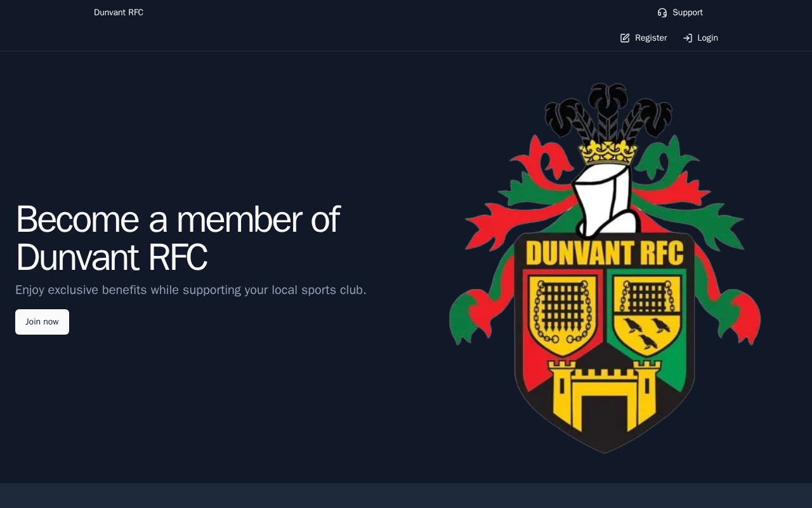812x508 pixels.
Task: Open the Support link text
Action: tap(688, 13)
